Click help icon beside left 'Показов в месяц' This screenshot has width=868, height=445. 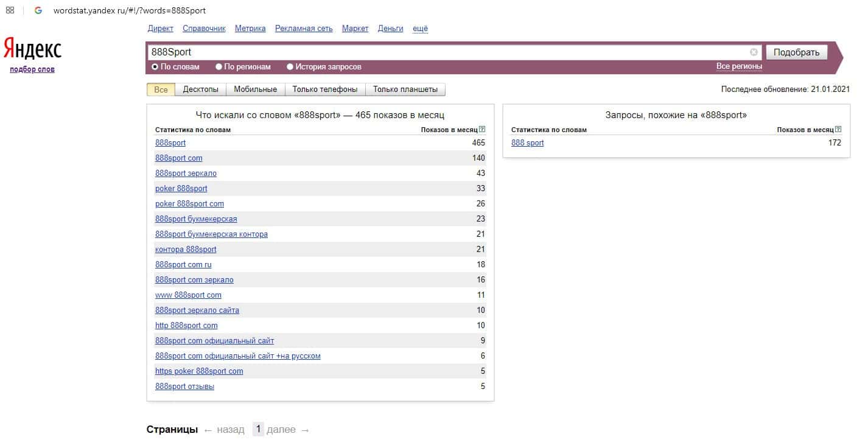tap(482, 130)
